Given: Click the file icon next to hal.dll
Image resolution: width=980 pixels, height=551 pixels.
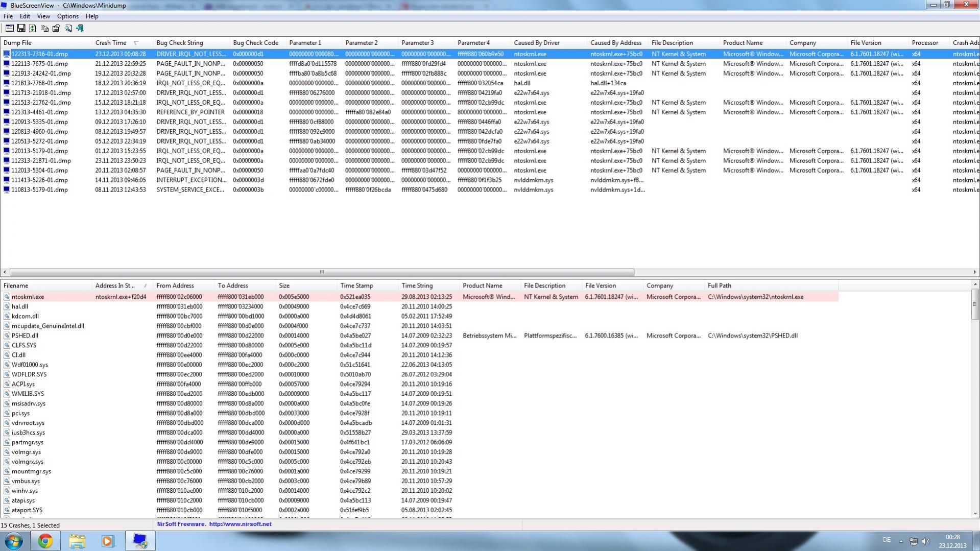Looking at the screenshot, I should coord(7,307).
